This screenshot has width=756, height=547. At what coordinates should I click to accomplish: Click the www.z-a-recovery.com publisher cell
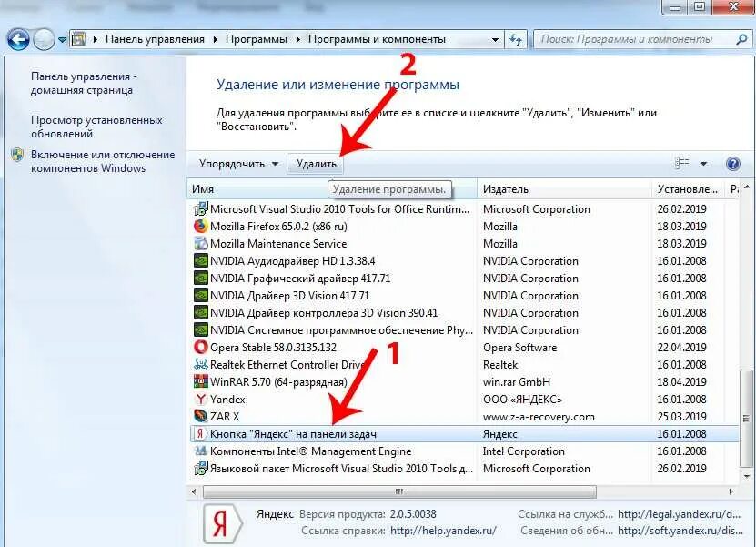539,417
